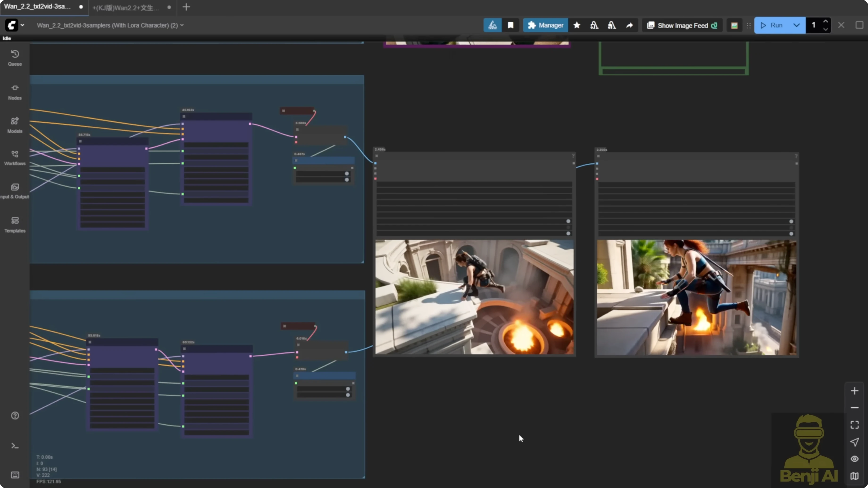Click the share workflow arrow icon

tap(630, 25)
